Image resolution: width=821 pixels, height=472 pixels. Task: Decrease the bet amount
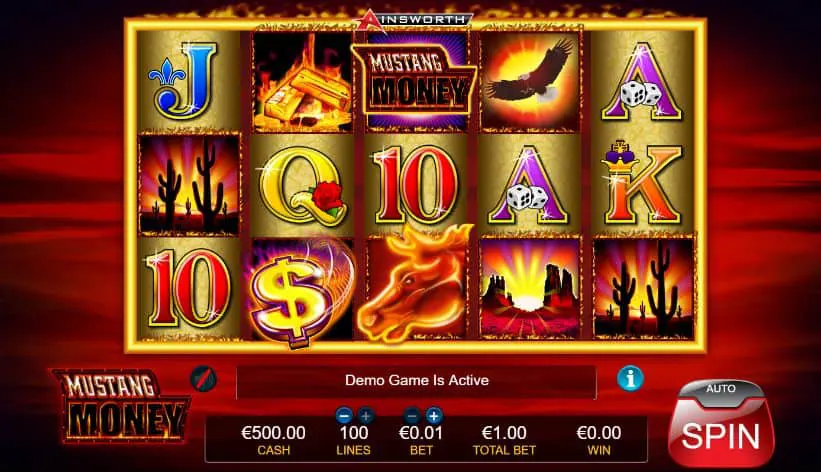click(413, 416)
